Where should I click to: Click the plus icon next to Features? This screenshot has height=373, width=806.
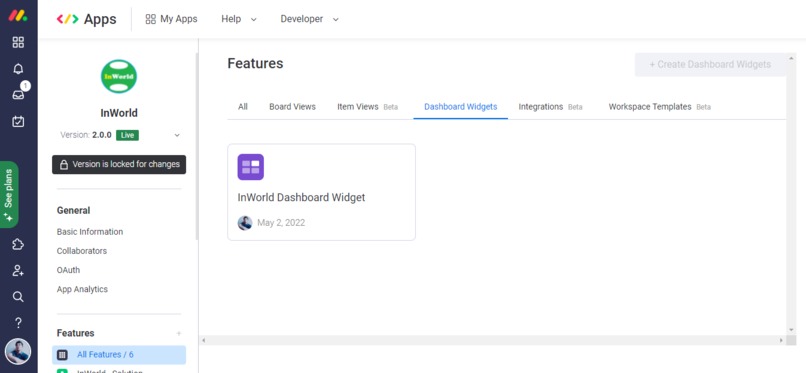tap(179, 333)
